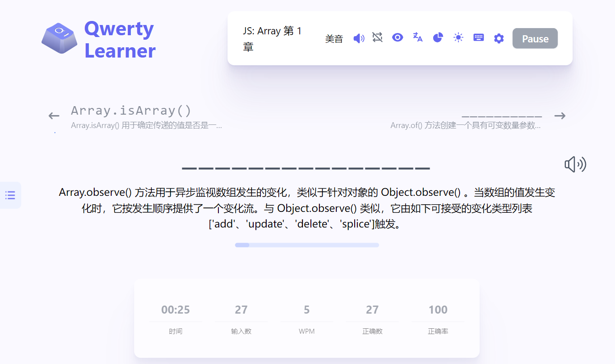Open the statistics pie chart panel

point(438,37)
